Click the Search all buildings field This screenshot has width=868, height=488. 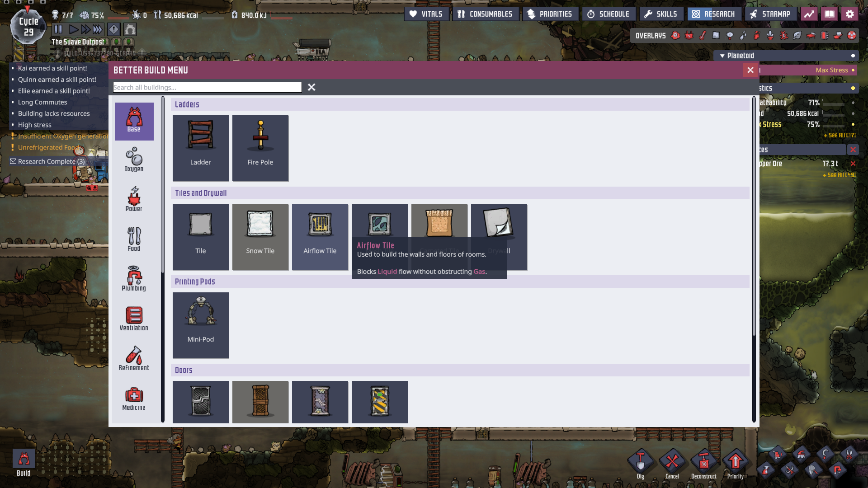point(208,87)
